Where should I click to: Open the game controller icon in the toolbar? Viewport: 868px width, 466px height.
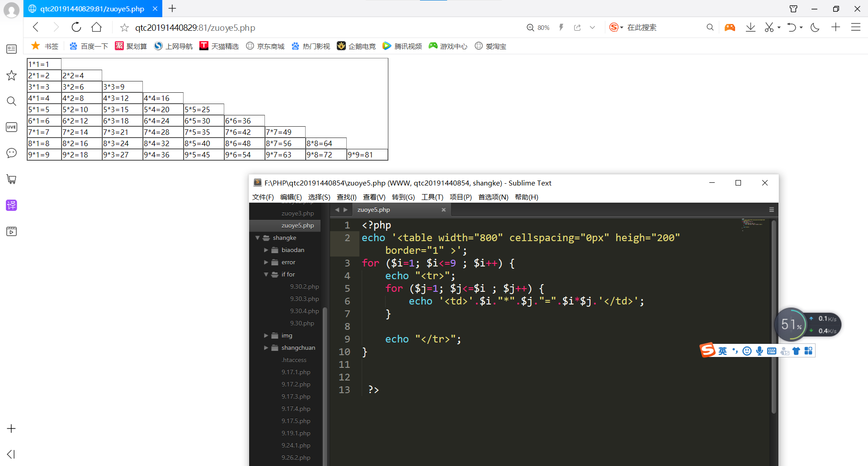coord(730,27)
